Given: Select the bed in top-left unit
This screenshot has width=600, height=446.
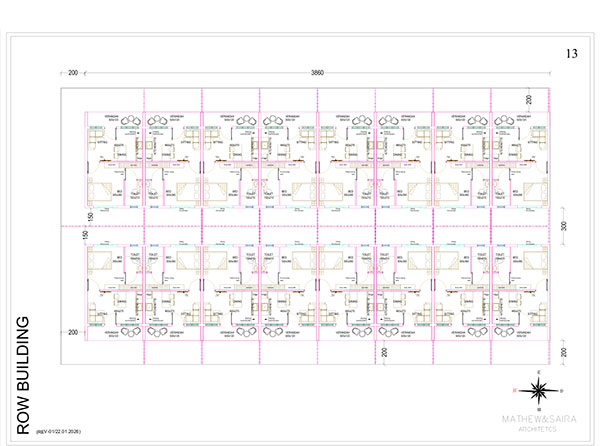Looking at the screenshot, I should [97, 190].
